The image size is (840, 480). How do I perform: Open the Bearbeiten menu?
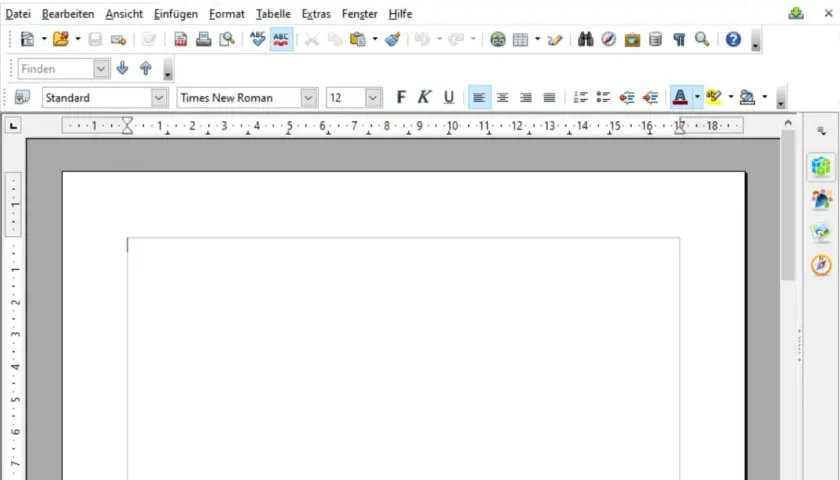68,14
